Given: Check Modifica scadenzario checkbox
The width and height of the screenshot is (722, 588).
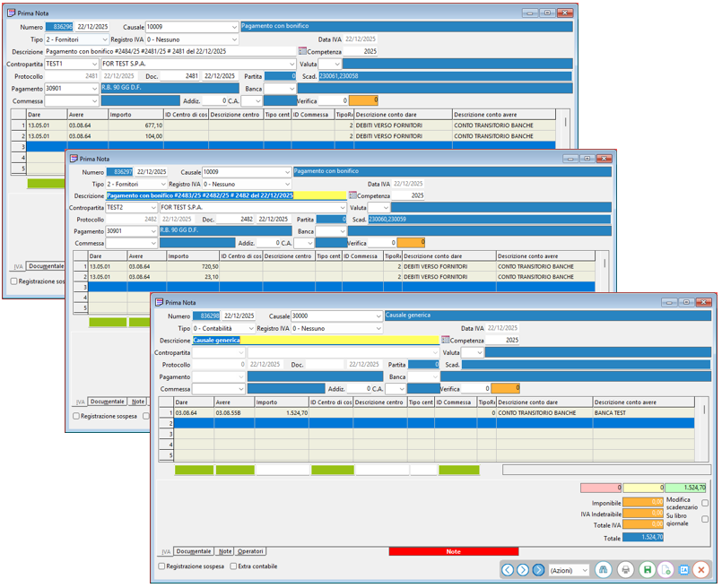Looking at the screenshot, I should (705, 503).
